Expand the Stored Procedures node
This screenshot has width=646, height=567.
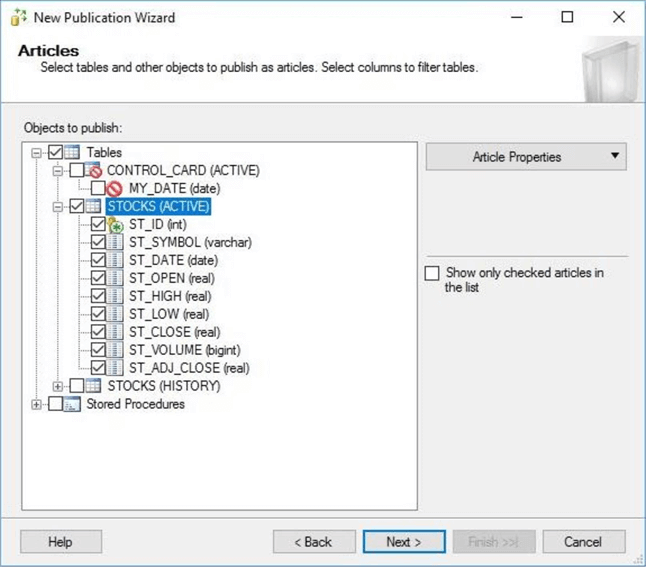point(37,404)
